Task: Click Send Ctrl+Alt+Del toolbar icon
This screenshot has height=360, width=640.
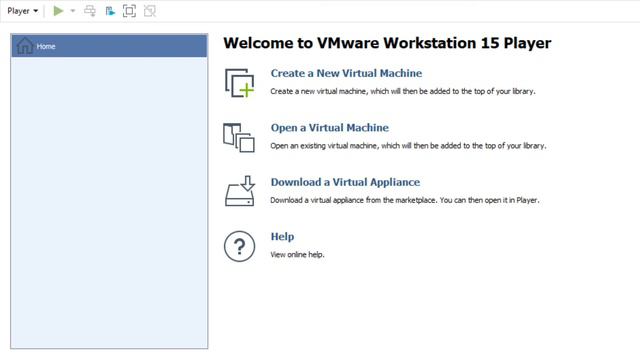Action: tap(90, 11)
